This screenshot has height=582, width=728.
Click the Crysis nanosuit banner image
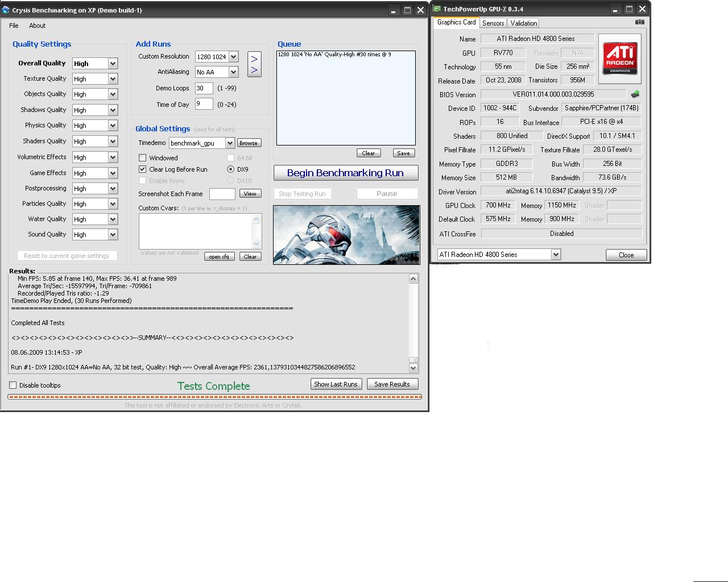coord(346,235)
